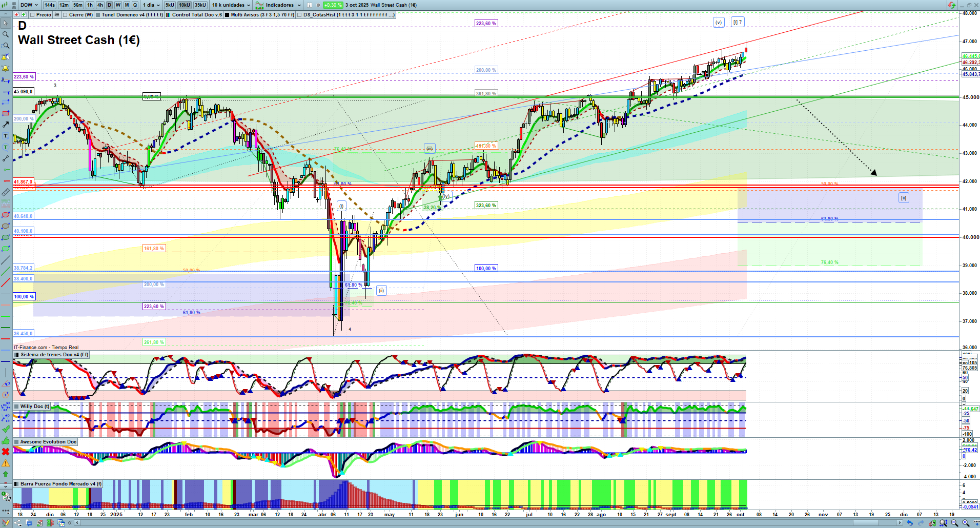The height and width of the screenshot is (528, 980).
Task: Click the red X delete icon
Action: [6, 452]
